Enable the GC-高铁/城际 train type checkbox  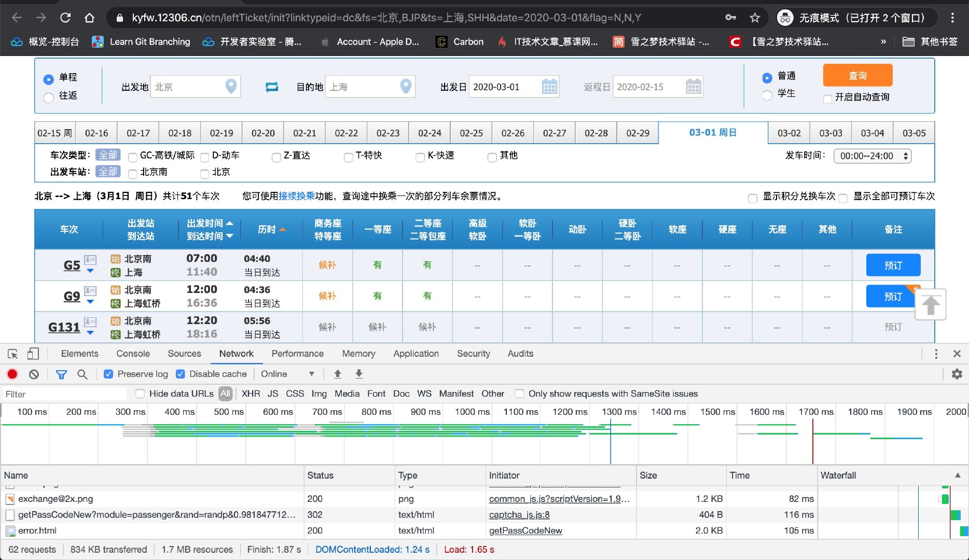point(132,157)
